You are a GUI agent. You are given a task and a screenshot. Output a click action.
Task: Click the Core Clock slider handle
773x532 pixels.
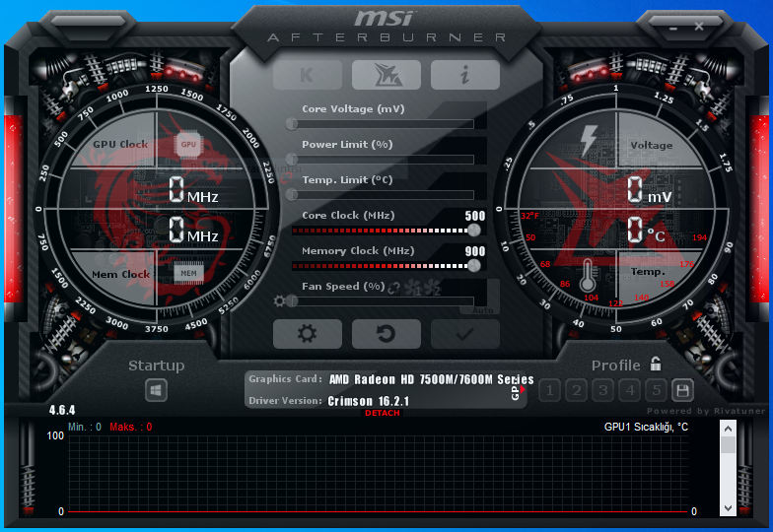coord(473,231)
